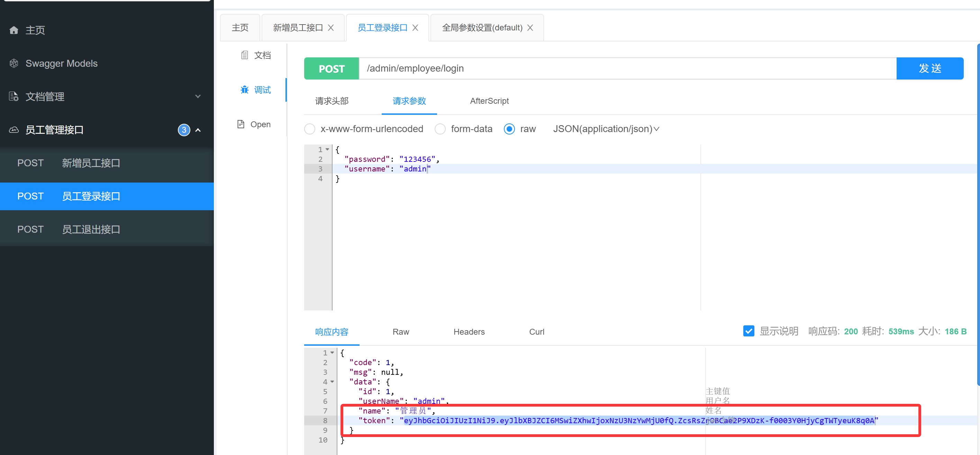Select the 新增员工接口 POST entry in sidebar
Viewport: 980px width, 455px height.
(107, 163)
